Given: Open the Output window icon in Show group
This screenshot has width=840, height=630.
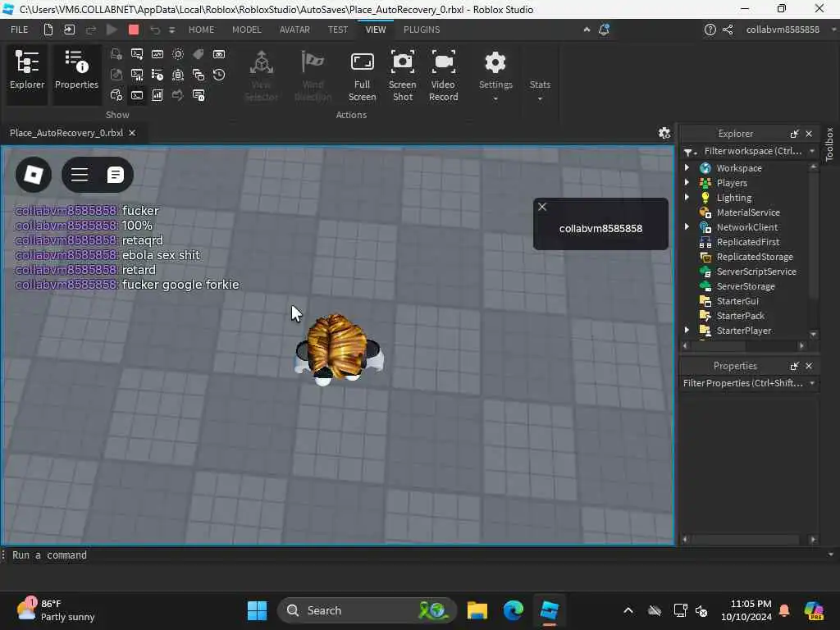Looking at the screenshot, I should tap(137, 54).
